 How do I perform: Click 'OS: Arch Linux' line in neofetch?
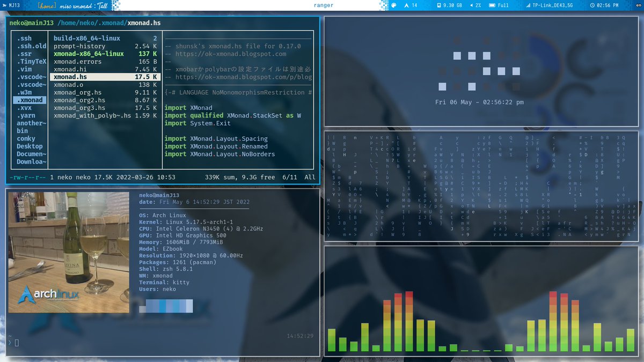click(x=162, y=216)
